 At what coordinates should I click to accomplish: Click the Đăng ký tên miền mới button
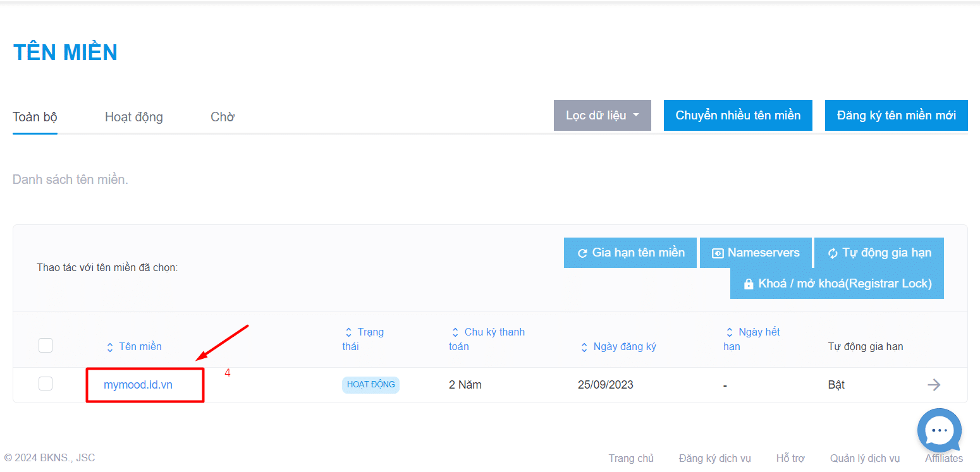pyautogui.click(x=896, y=115)
